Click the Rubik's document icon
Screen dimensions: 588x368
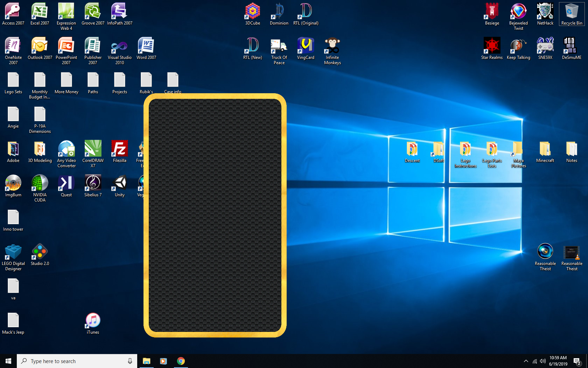[146, 83]
